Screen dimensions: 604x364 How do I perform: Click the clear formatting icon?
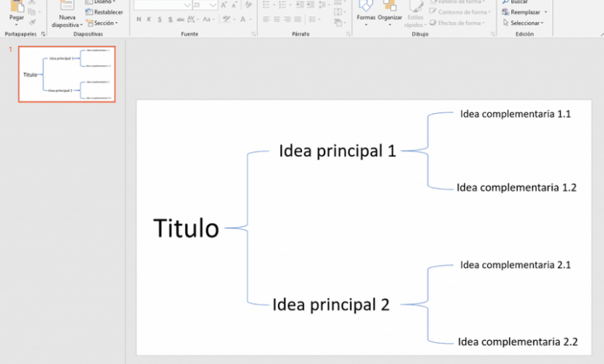point(249,5)
